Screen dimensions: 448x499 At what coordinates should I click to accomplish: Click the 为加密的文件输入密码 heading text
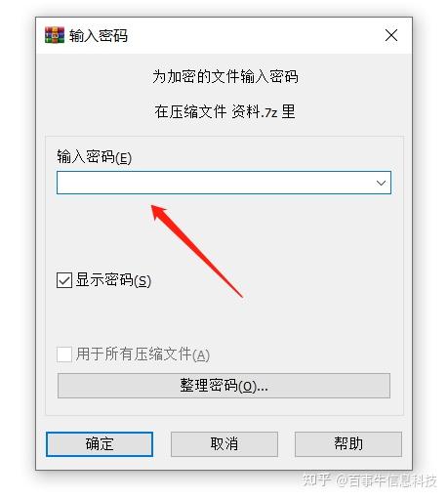(225, 77)
